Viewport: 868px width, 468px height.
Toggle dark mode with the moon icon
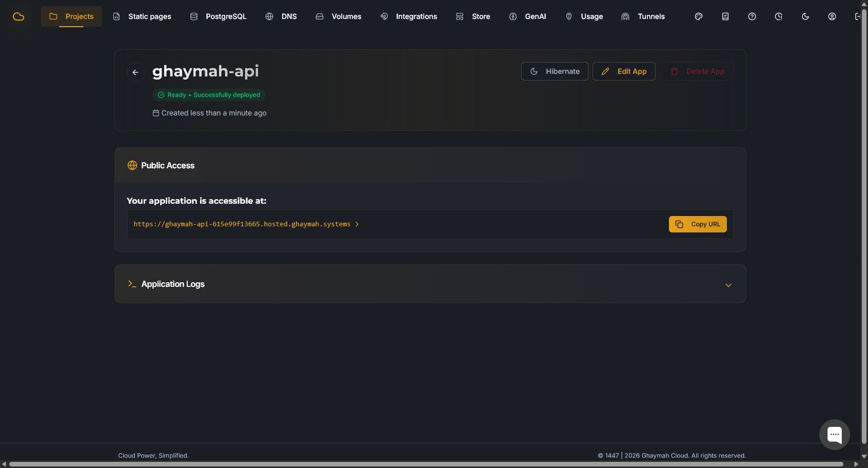coord(805,16)
